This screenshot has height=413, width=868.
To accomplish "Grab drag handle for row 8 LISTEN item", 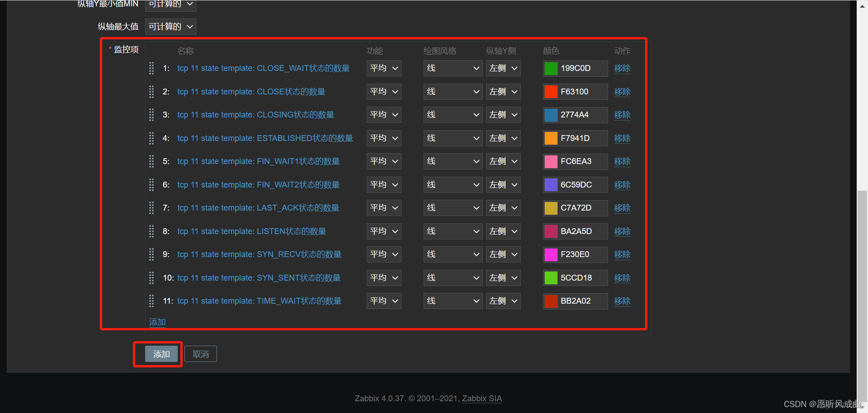I will pyautogui.click(x=151, y=231).
